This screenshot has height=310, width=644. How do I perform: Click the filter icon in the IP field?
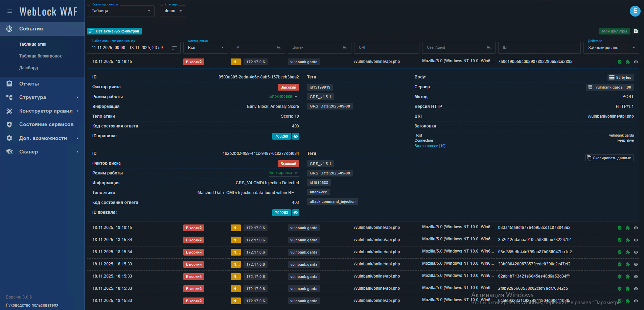click(x=279, y=48)
